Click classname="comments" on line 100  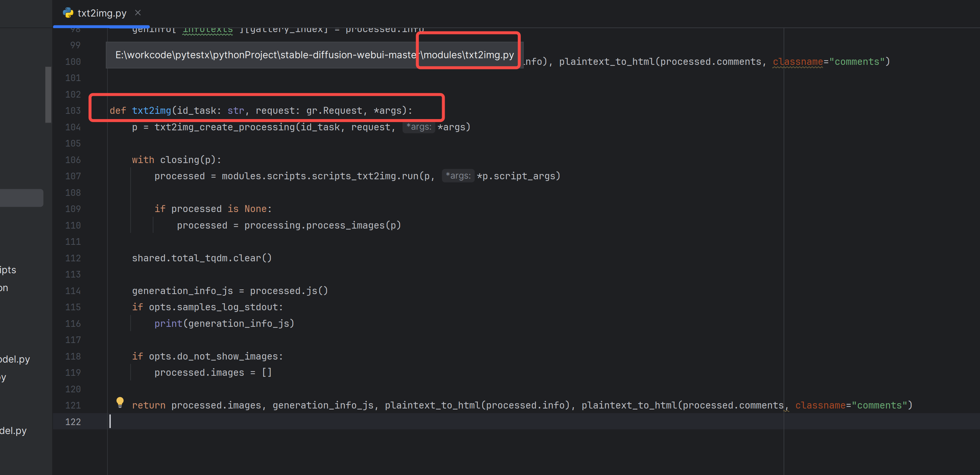[828, 61]
